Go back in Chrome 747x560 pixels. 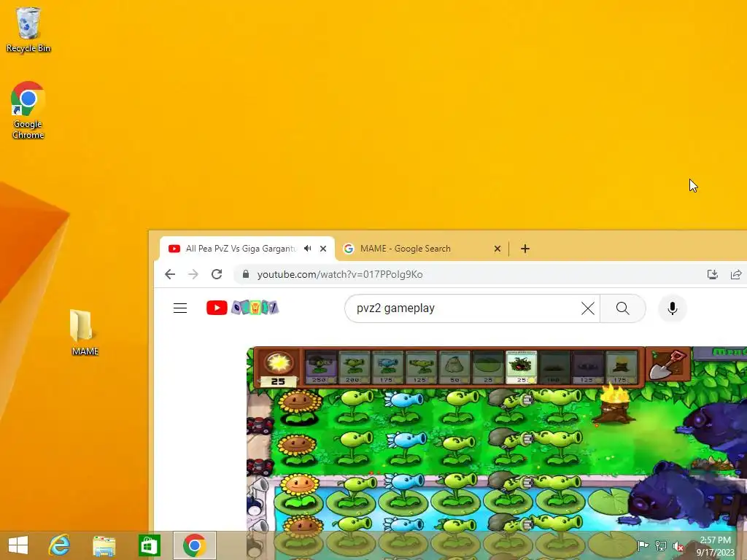click(170, 274)
